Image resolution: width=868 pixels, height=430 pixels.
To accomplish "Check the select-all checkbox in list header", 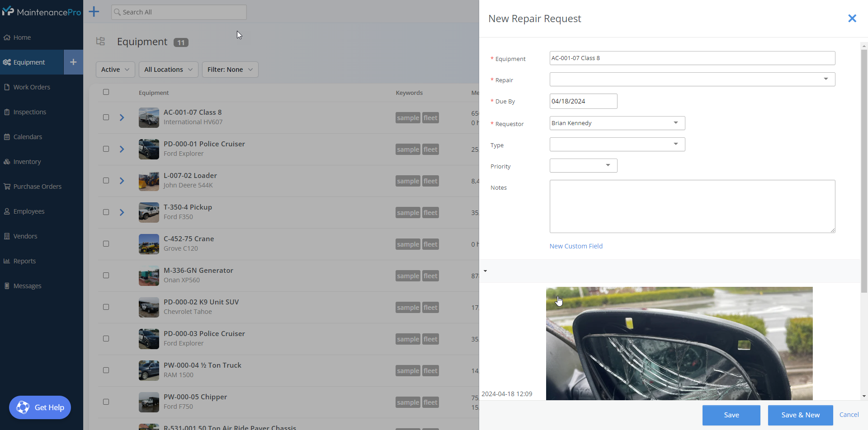I will coord(106,92).
